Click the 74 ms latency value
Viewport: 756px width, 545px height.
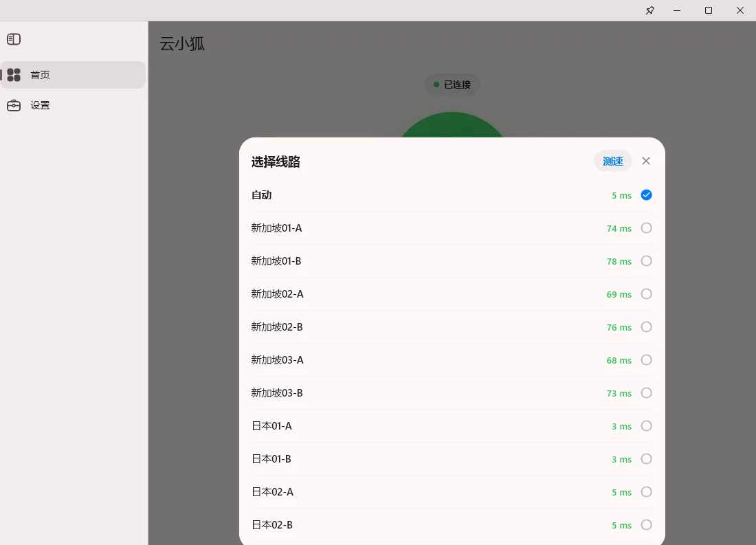click(619, 229)
